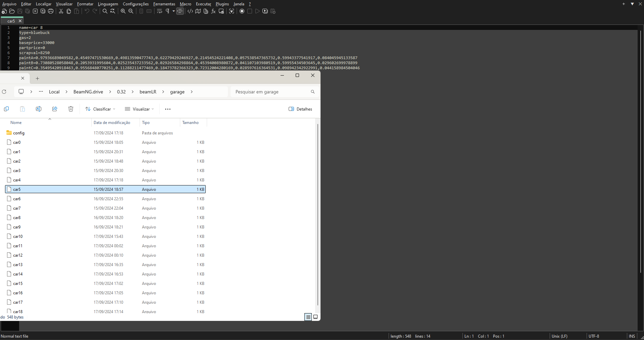Viewport: 644px width, 340px height.
Task: Open the Plugins menu
Action: [222, 4]
